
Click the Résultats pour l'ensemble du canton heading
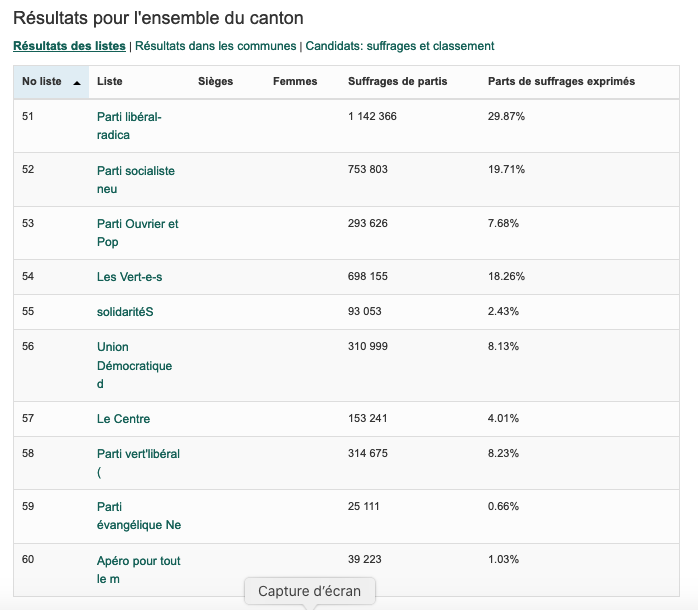[158, 18]
